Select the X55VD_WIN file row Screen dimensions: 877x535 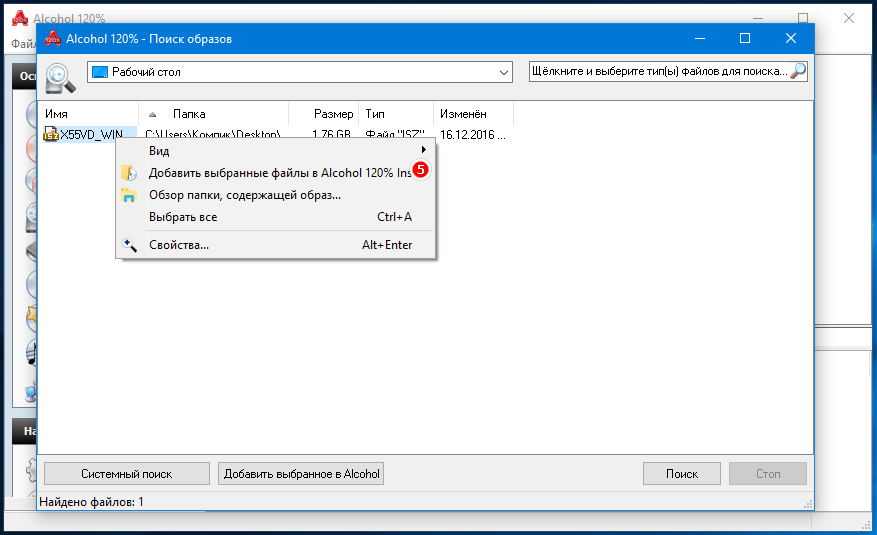point(91,135)
